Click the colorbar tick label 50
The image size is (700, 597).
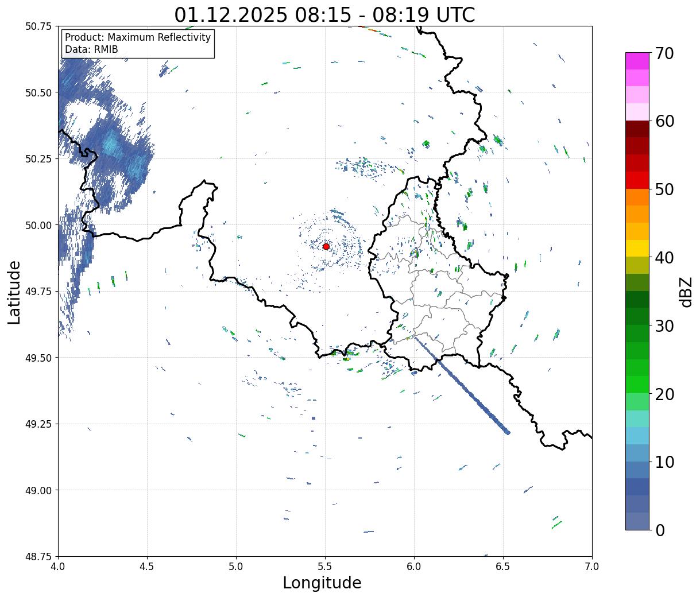(x=664, y=189)
